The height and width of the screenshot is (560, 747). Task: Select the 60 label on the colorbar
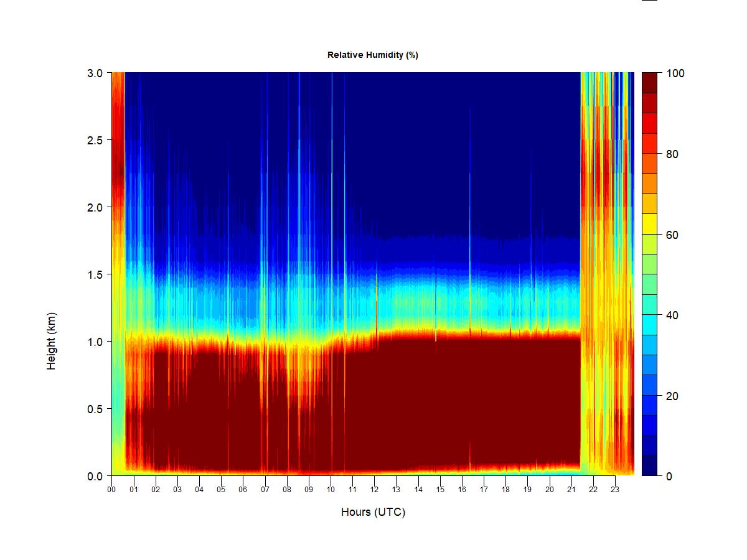tap(672, 235)
